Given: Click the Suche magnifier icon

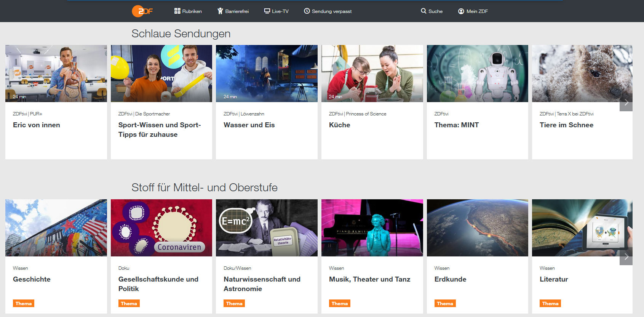Looking at the screenshot, I should pyautogui.click(x=423, y=11).
